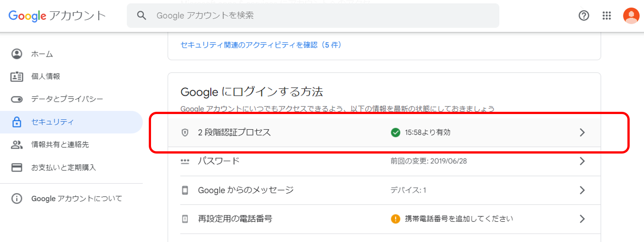The width and height of the screenshot is (644, 242).
Task: Click the 2 段階認証プロセス shield icon
Action: coord(185,132)
